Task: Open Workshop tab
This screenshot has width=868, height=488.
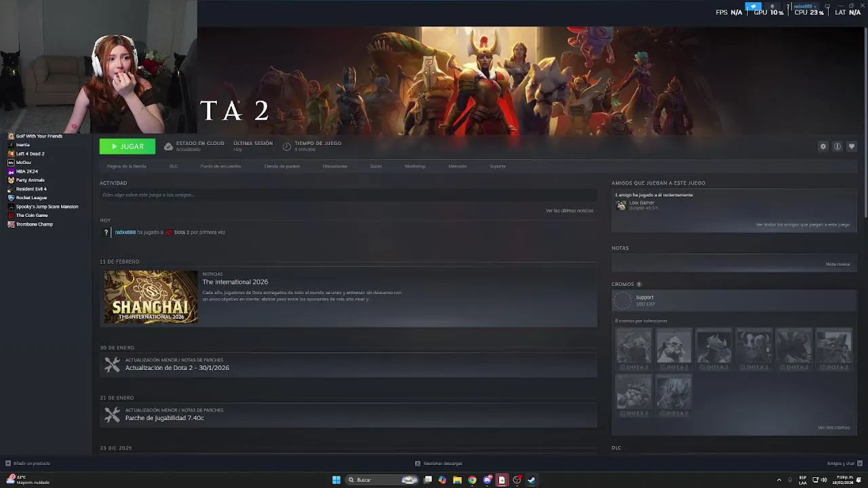Action: 415,166
